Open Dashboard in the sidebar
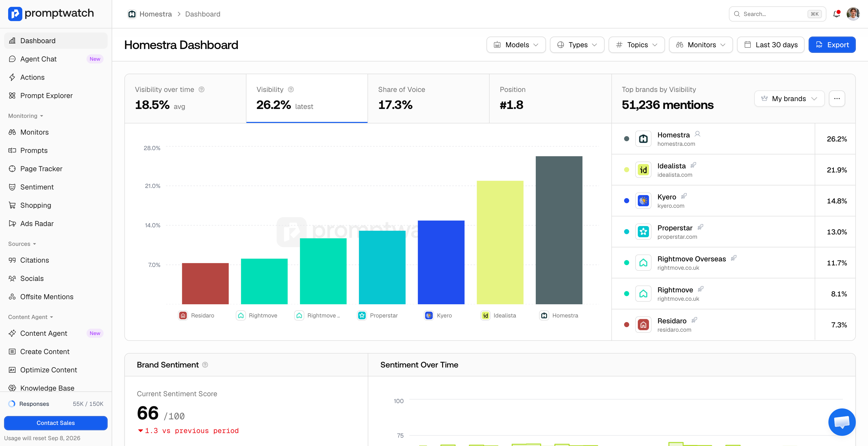868x446 pixels. [56, 40]
